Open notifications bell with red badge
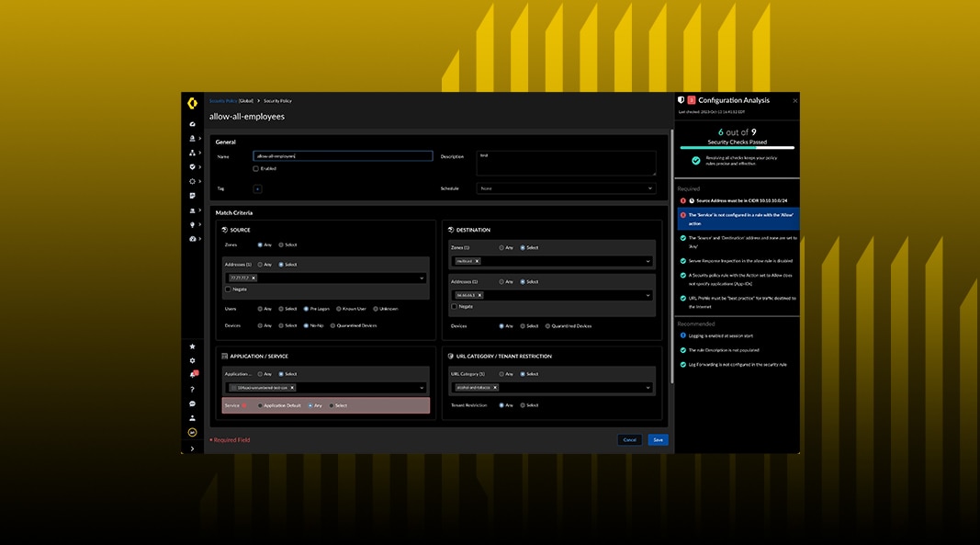 (193, 375)
